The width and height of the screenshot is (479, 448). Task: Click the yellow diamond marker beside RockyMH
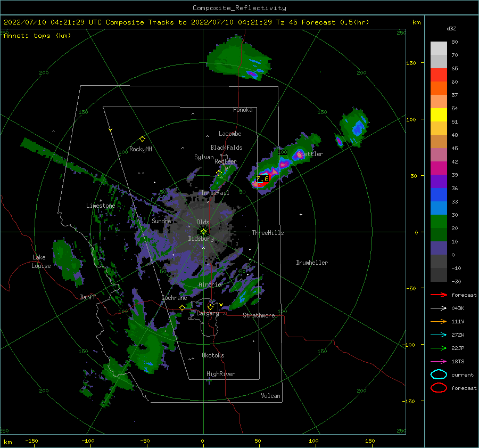pyautogui.click(x=142, y=139)
